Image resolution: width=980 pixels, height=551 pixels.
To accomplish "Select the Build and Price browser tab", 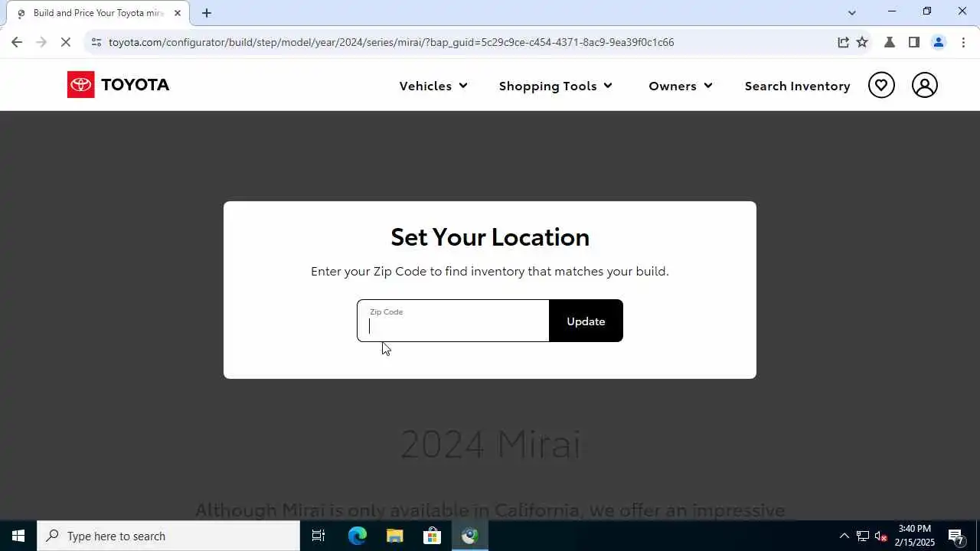I will [97, 13].
